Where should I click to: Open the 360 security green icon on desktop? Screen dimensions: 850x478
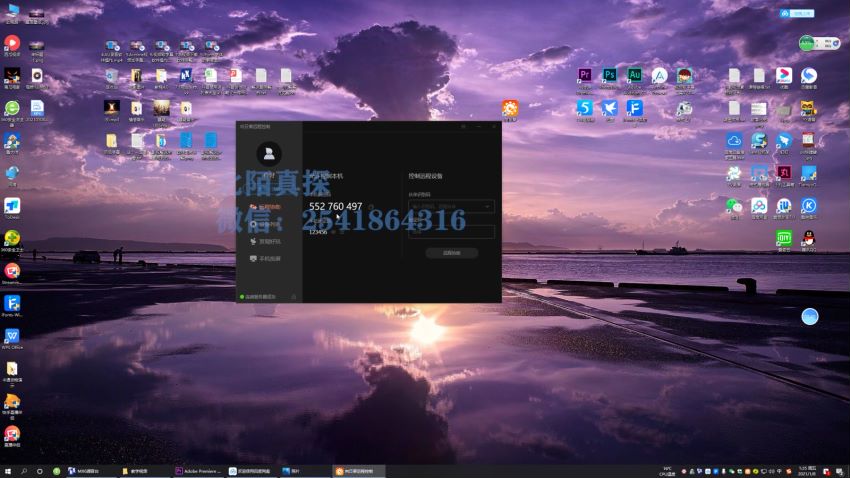tap(12, 238)
